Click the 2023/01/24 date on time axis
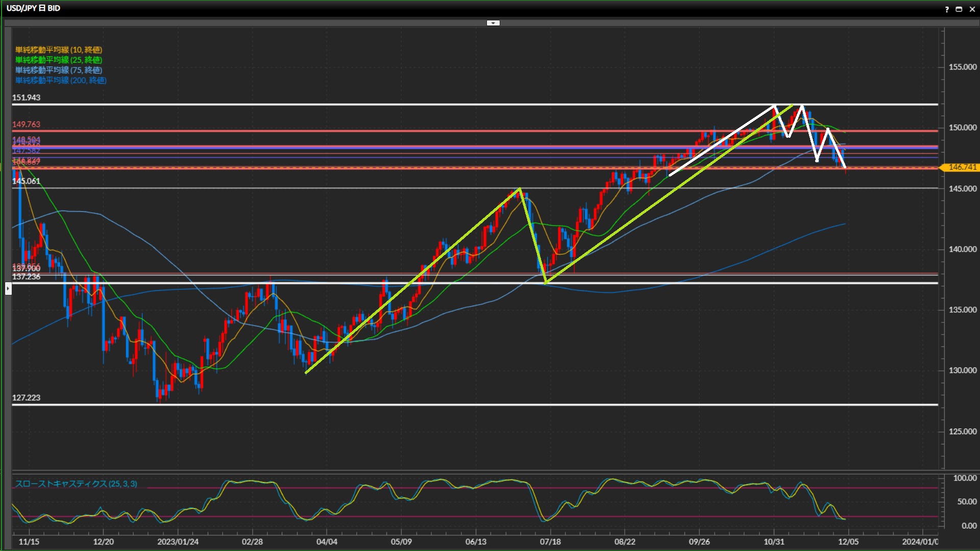980x551 pixels. pos(178,542)
